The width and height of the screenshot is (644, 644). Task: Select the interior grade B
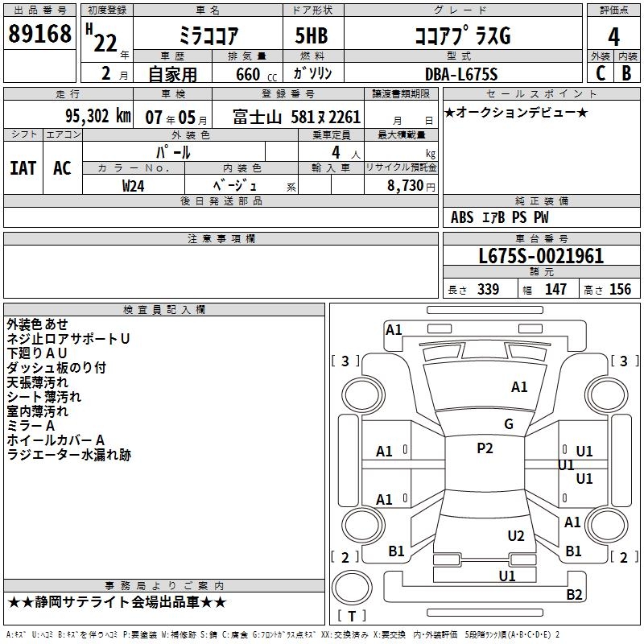pos(627,73)
